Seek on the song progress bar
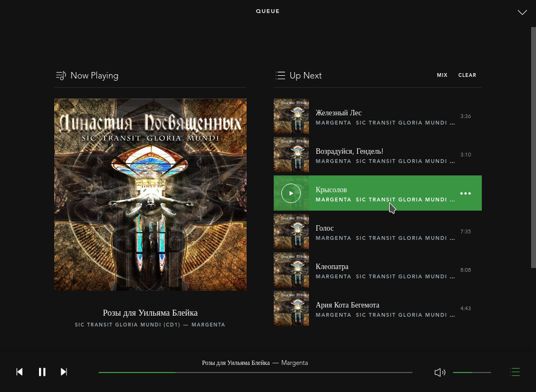536x392 pixels. point(255,372)
